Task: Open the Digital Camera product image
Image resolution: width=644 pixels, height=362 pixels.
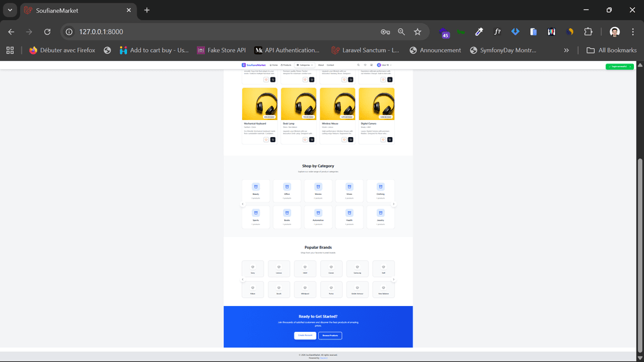Action: [x=377, y=104]
